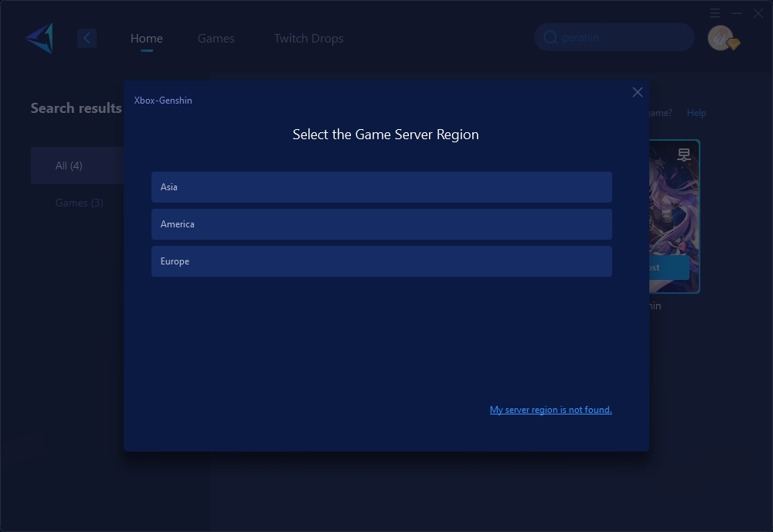This screenshot has width=773, height=532.
Task: Click the Search results heading
Action: click(76, 108)
